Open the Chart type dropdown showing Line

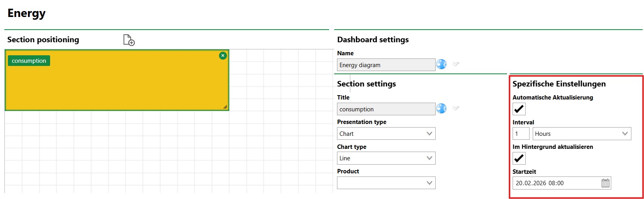(386, 158)
